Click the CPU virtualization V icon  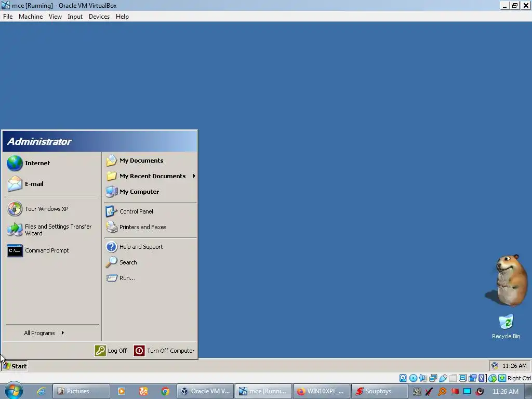pos(482,378)
